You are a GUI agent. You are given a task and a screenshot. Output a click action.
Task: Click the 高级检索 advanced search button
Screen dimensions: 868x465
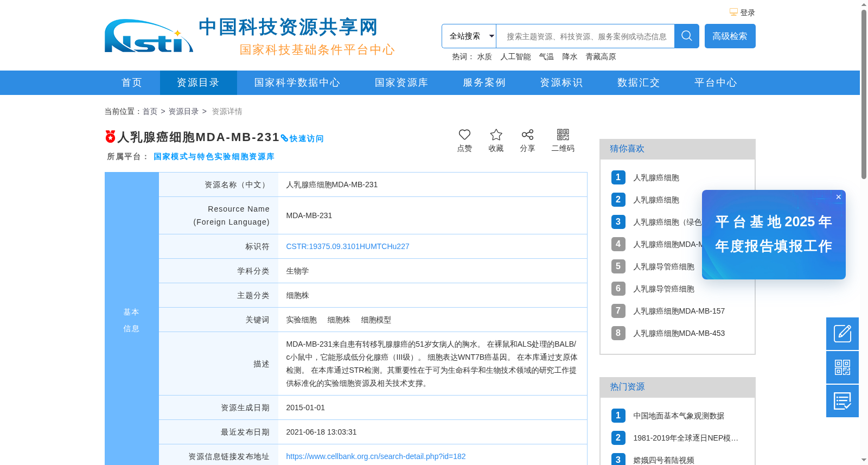point(730,36)
